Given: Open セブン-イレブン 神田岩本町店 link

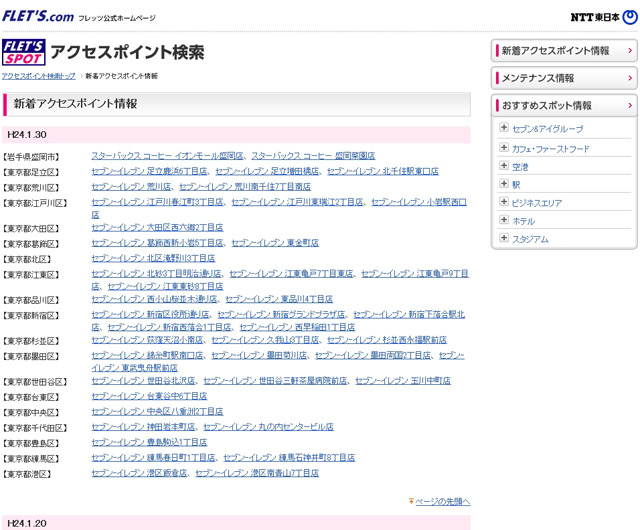Looking at the screenshot, I should [143, 427].
